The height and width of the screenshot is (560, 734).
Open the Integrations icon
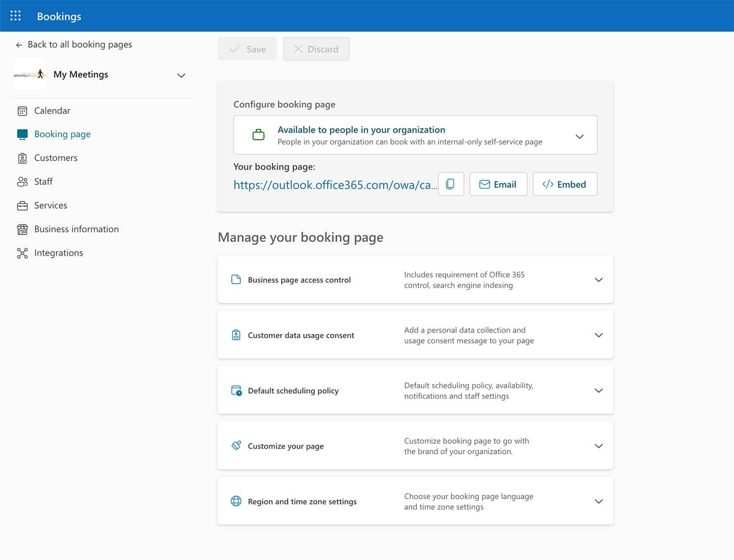(22, 252)
